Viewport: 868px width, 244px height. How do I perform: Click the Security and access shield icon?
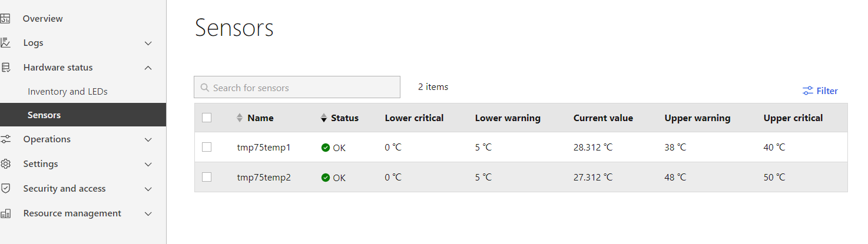[x=5, y=189]
